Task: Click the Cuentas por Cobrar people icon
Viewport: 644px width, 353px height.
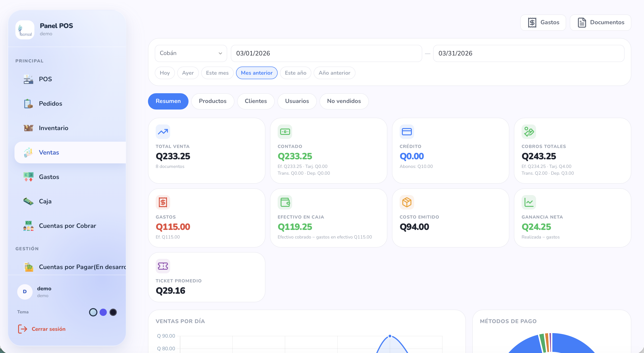Action: [28, 226]
